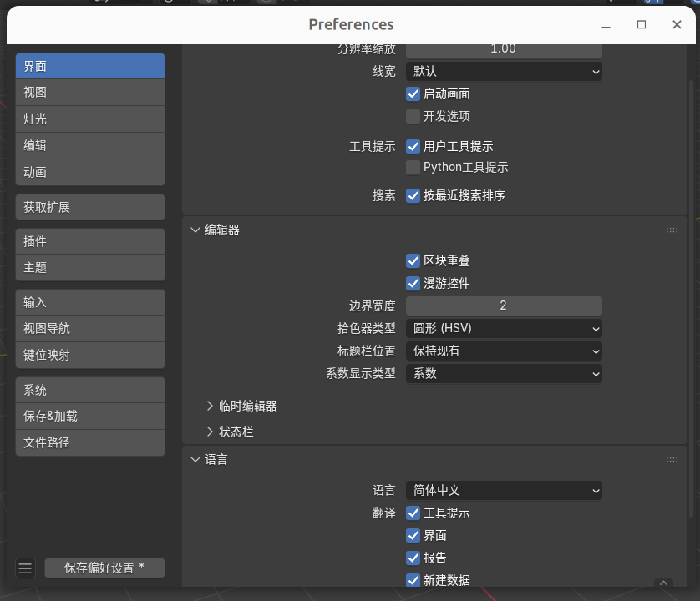Open the 文件路径 preferences tab
700x601 pixels.
tap(90, 442)
